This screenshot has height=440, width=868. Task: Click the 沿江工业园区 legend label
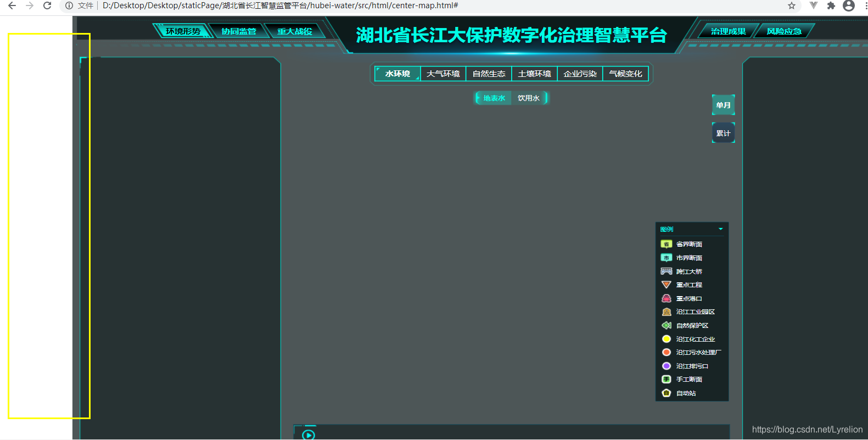coord(695,311)
